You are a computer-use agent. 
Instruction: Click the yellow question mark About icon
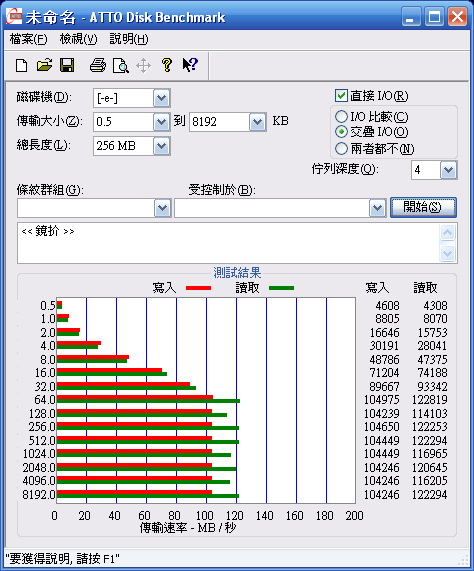[167, 65]
